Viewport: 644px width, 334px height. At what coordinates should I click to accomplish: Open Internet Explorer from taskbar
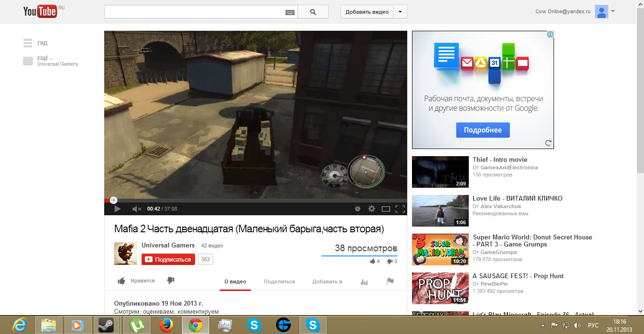(19, 325)
